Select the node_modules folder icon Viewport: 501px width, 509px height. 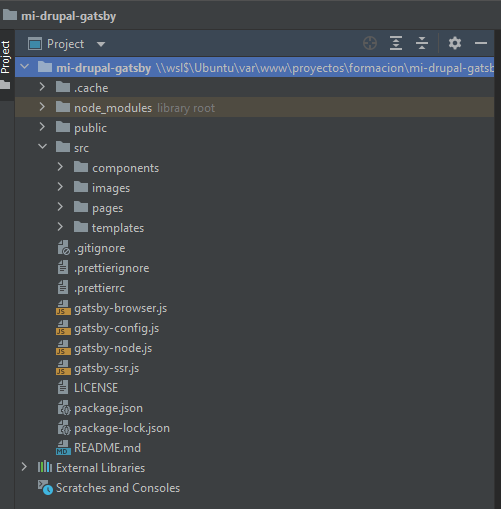(63, 107)
